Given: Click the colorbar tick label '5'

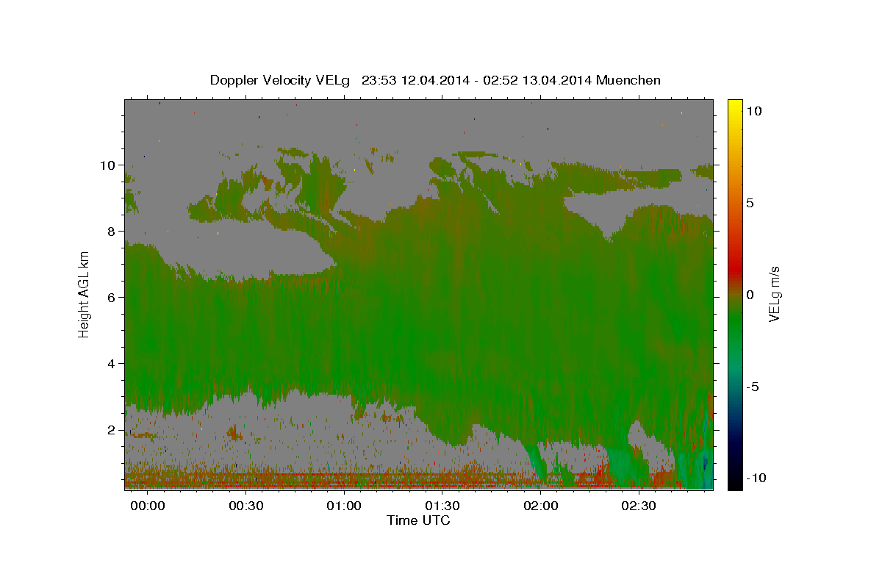Looking at the screenshot, I should point(750,203).
